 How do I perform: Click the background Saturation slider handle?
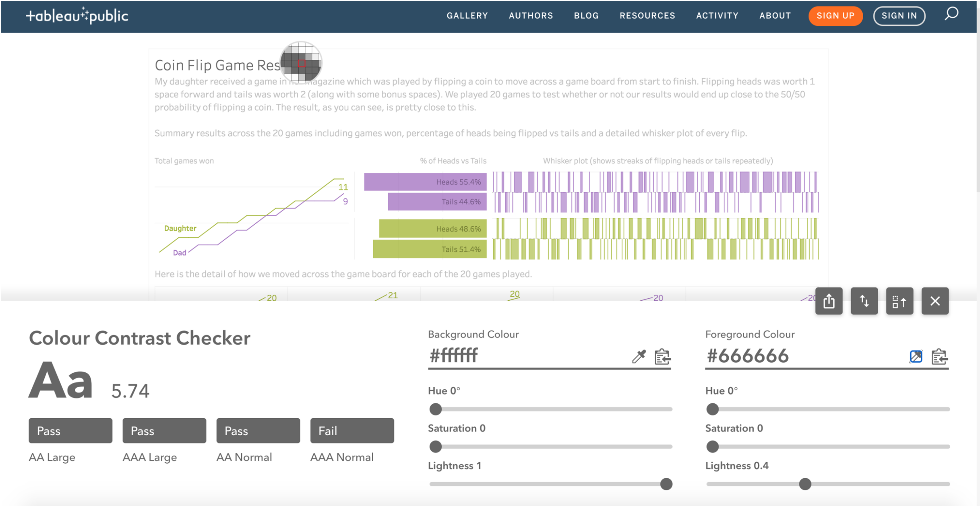pyautogui.click(x=435, y=447)
